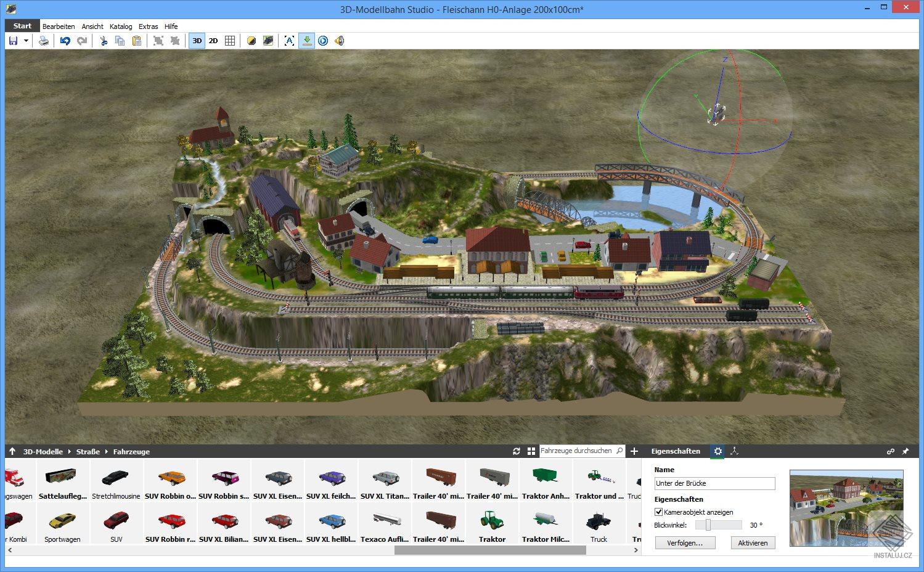
Task: Open the Katalog menu
Action: click(x=120, y=26)
